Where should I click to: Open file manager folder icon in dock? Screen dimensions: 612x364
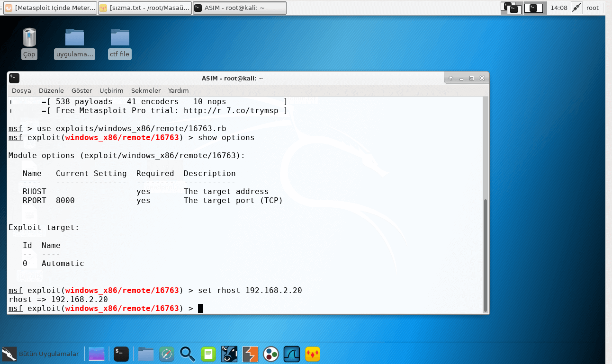146,354
